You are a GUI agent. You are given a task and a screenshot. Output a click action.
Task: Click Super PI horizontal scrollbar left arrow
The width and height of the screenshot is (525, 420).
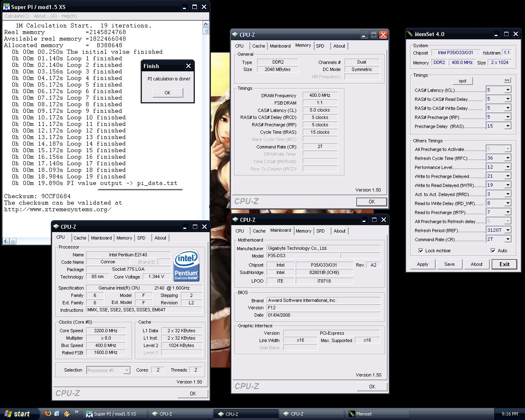tap(6, 241)
